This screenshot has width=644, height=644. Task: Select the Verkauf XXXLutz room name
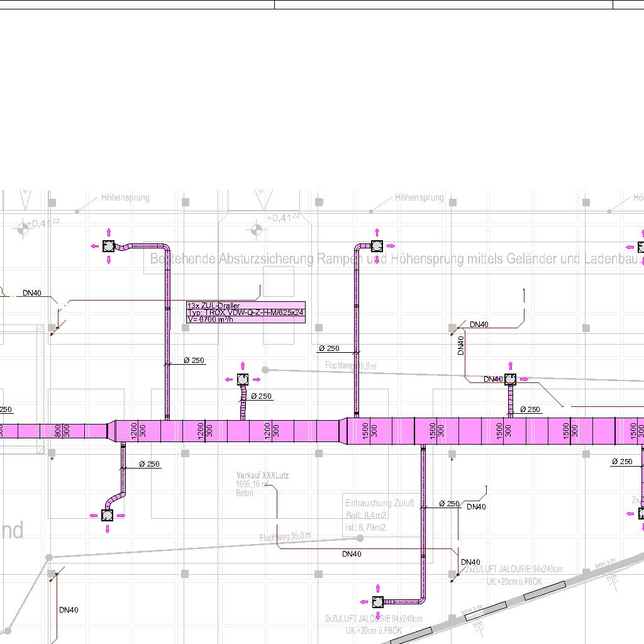(x=262, y=475)
